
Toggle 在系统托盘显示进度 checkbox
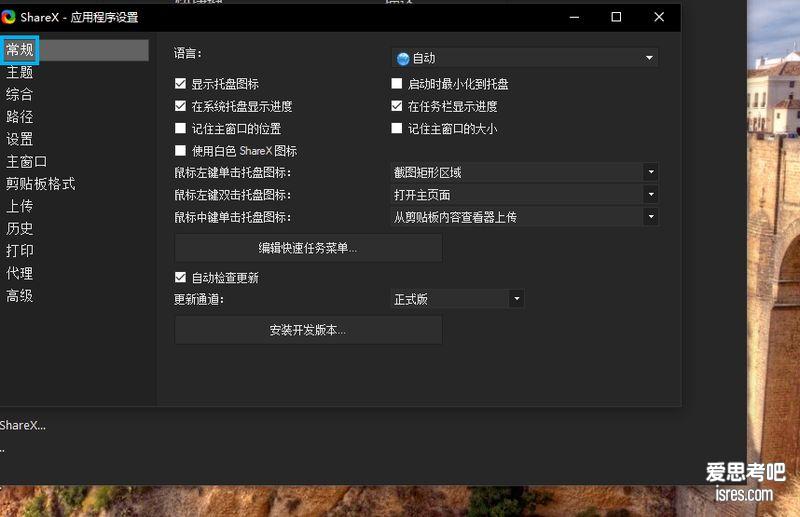(x=180, y=106)
